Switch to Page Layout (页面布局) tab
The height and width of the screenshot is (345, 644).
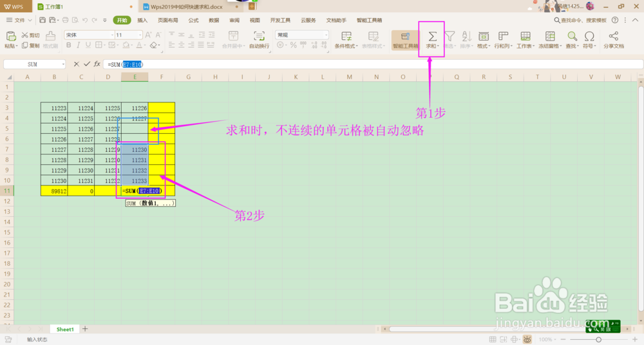coord(168,20)
